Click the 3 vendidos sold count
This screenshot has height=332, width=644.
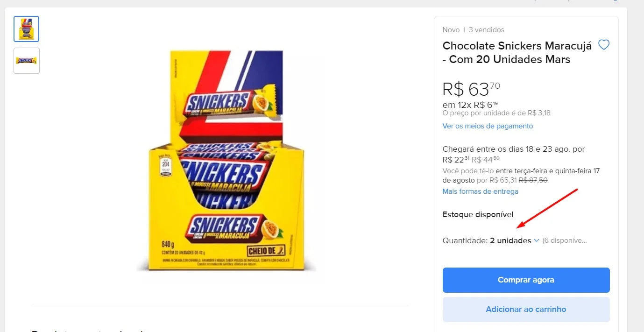click(x=487, y=30)
